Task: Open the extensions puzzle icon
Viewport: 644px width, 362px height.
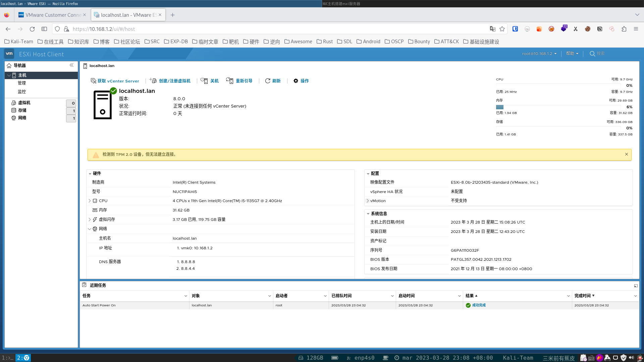Action: [624, 29]
